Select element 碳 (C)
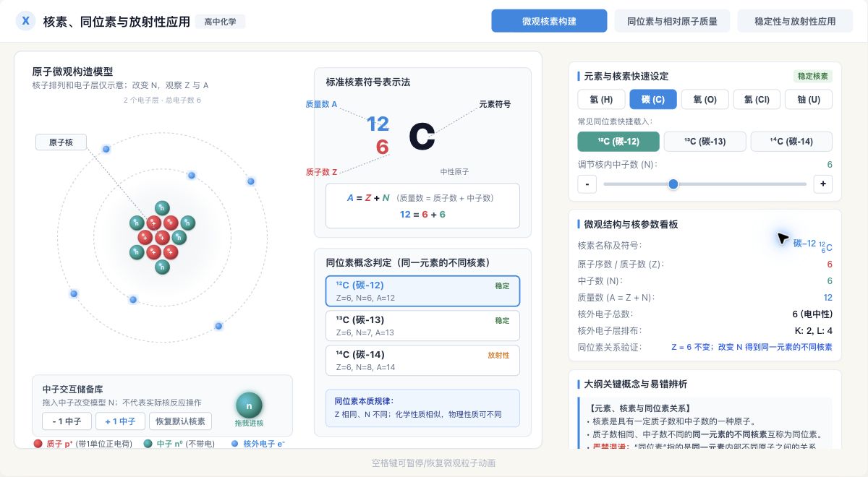Viewport: 868px width, 477px height. tap(653, 99)
